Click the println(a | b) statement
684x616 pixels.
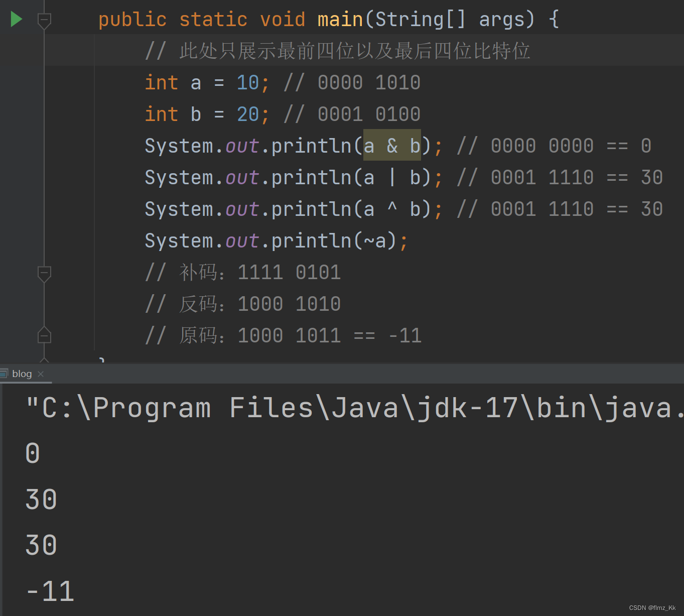point(294,178)
